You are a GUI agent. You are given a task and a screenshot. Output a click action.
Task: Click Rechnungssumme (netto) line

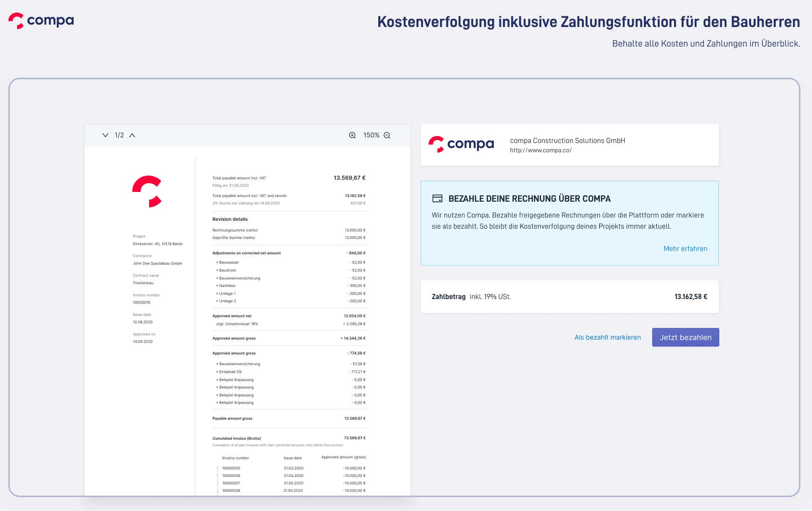click(x=289, y=230)
